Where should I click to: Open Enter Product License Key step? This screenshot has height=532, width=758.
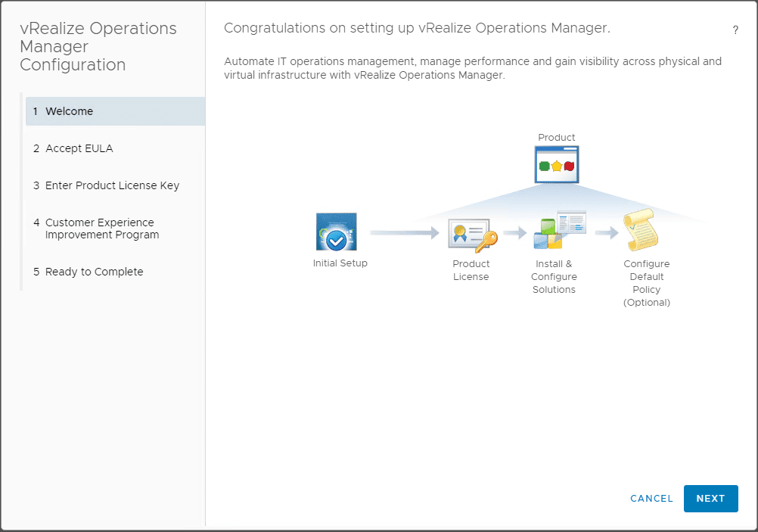tap(112, 185)
